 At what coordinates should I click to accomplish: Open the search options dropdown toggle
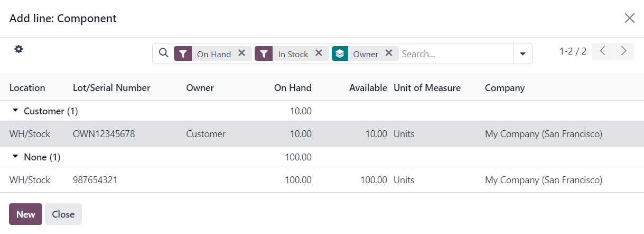coord(522,53)
